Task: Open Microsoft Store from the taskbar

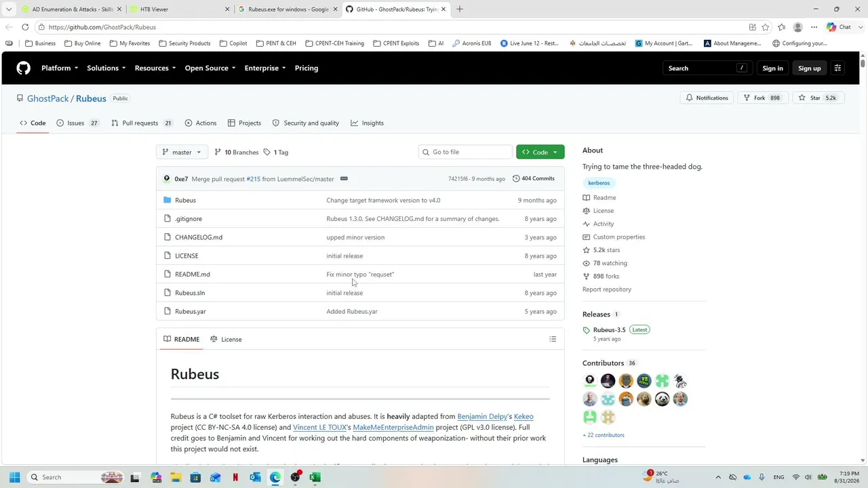Action: pos(195,477)
